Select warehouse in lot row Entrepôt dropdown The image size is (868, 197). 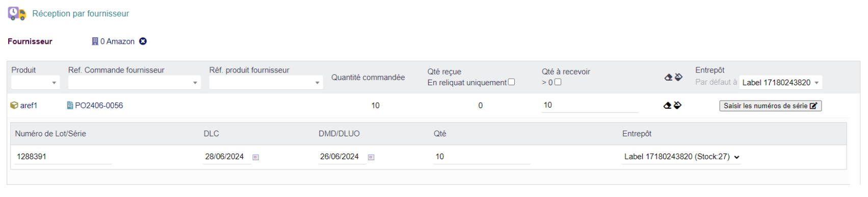[681, 157]
